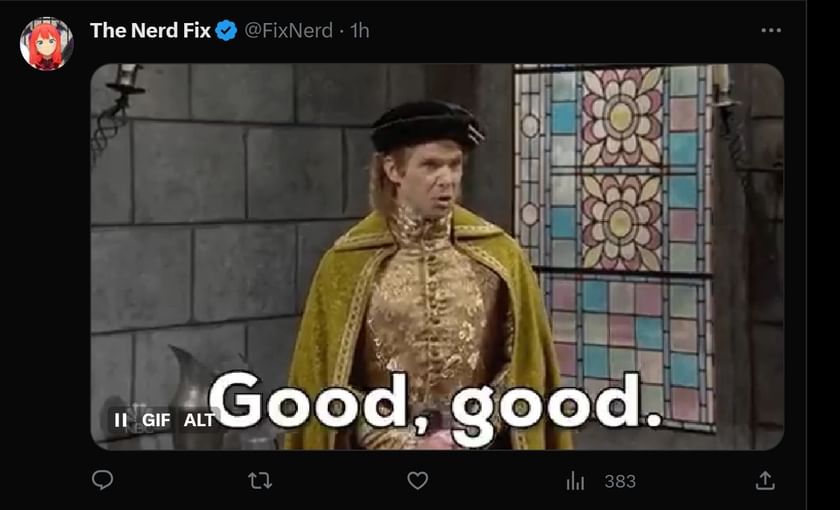Like the post with the heart icon
This screenshot has height=510, width=840.
coord(417,481)
